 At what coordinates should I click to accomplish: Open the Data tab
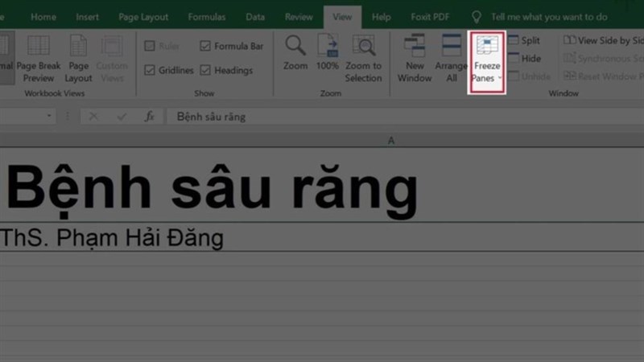[255, 17]
